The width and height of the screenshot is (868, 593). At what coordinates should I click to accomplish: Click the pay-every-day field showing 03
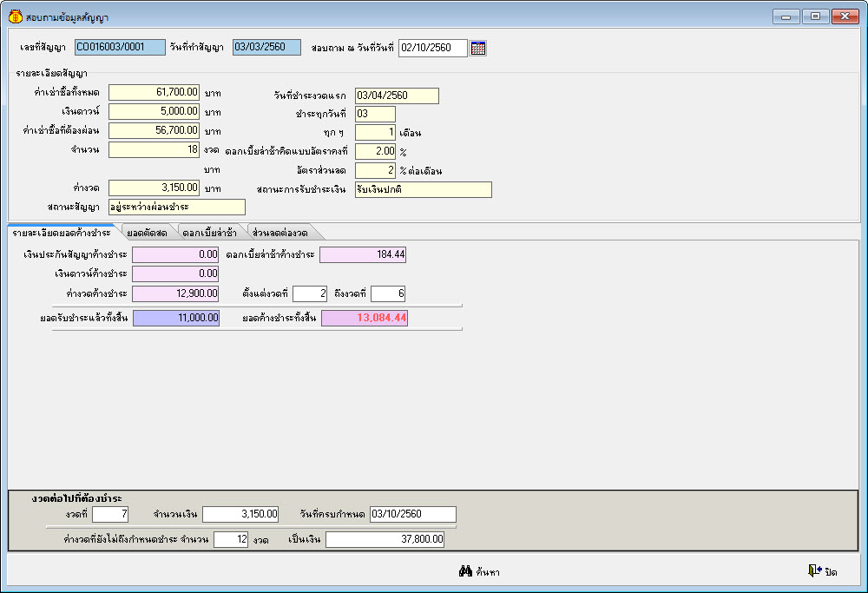click(375, 114)
